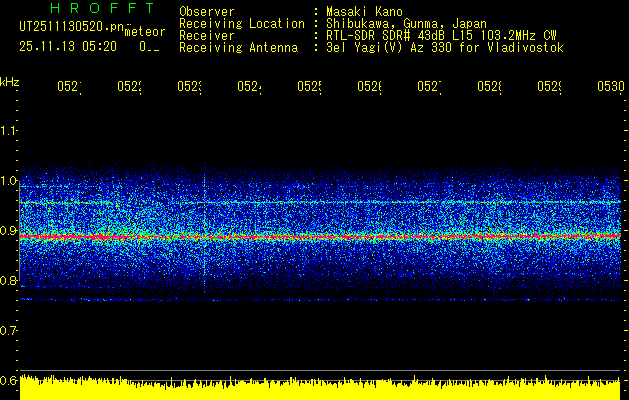Click the Receiving Antenna label

coord(238,48)
